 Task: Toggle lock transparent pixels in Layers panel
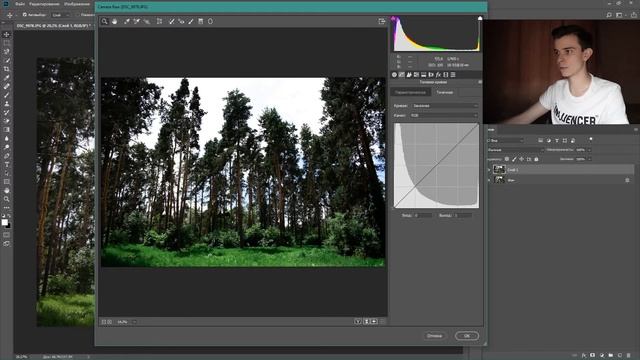pos(507,159)
